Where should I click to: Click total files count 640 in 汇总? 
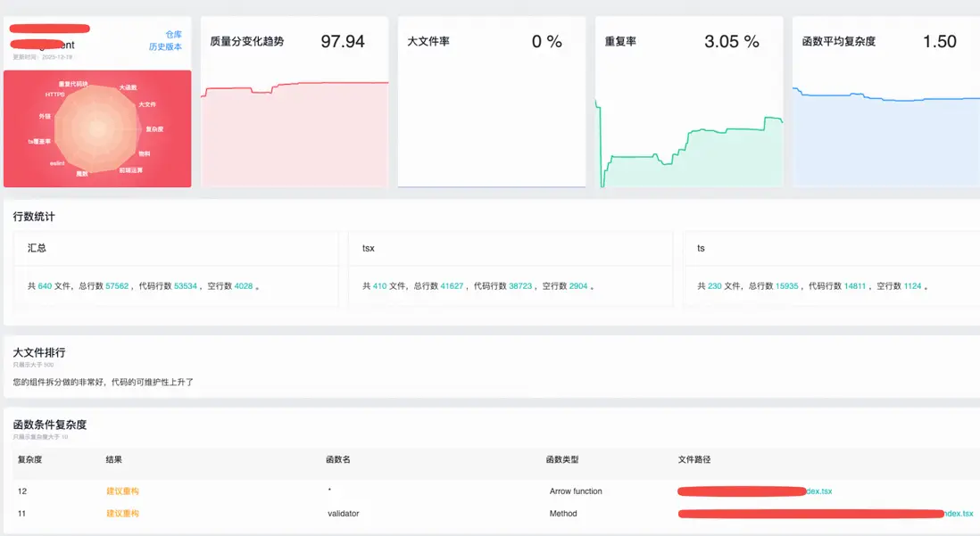coord(45,286)
